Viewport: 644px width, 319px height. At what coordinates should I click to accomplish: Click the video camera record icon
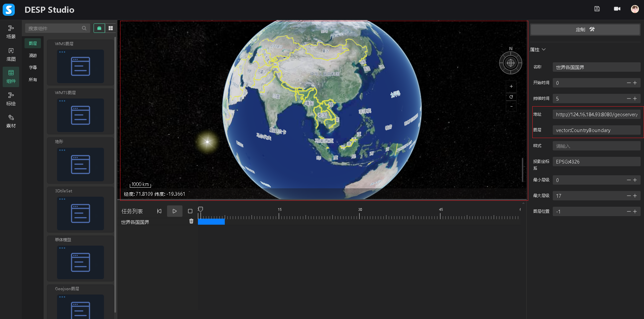(617, 9)
